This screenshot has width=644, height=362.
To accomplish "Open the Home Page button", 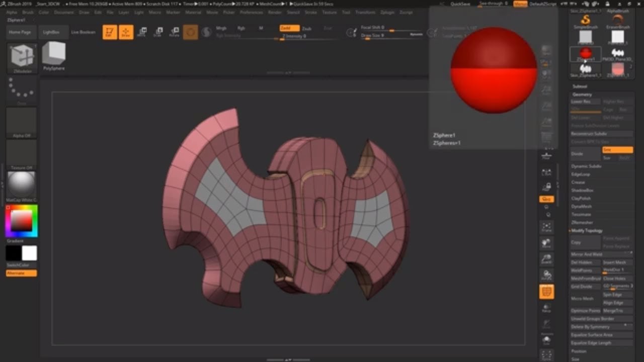I will 20,32.
